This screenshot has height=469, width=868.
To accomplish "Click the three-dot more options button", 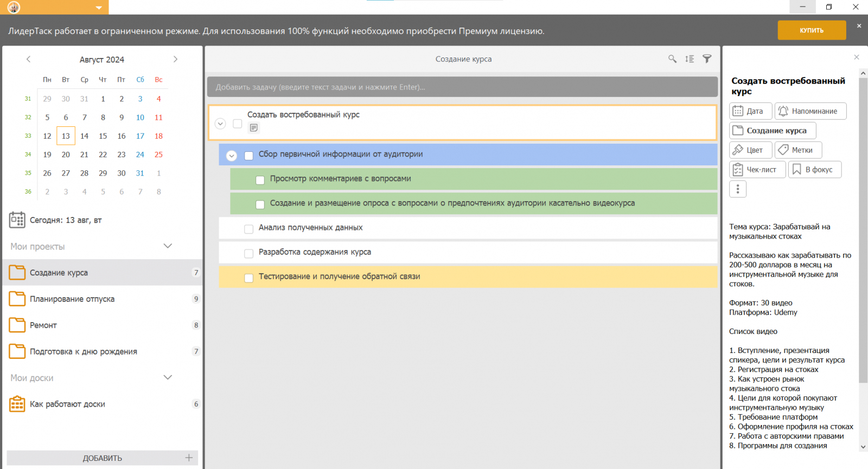I will (737, 189).
